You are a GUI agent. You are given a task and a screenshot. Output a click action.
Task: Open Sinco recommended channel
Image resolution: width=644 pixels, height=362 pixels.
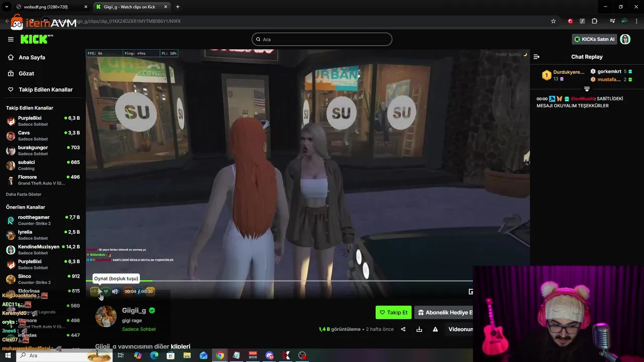(43, 279)
